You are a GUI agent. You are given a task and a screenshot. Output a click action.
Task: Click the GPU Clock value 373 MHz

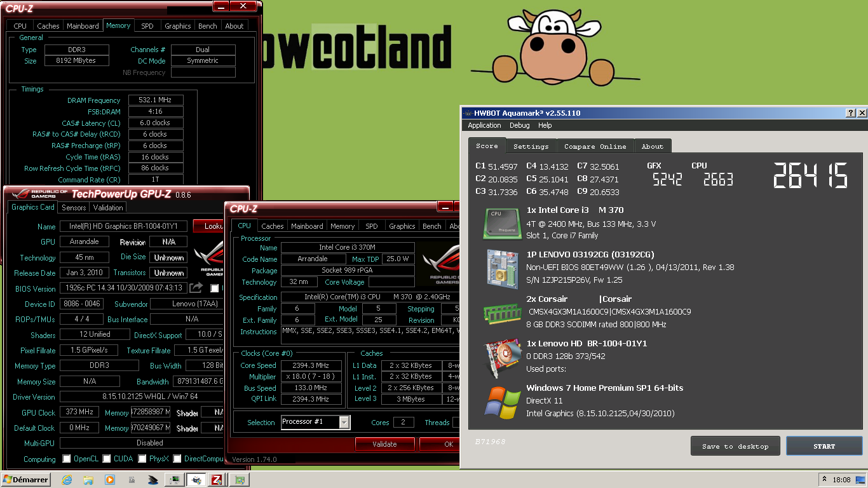click(80, 412)
